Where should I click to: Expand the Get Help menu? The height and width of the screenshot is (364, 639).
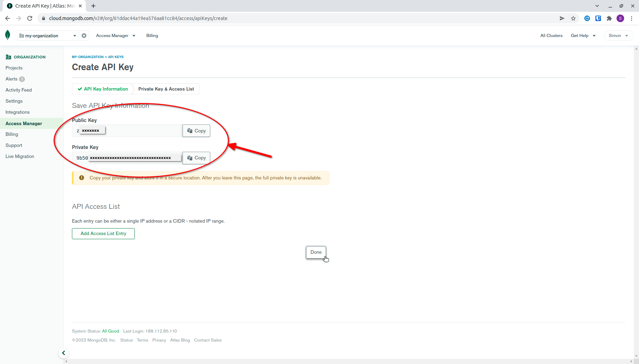pos(583,36)
